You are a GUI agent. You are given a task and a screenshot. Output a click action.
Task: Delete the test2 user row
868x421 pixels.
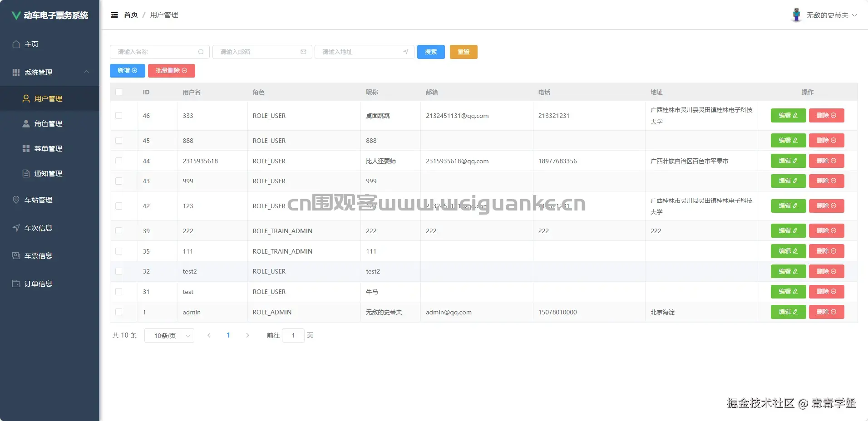(x=827, y=271)
